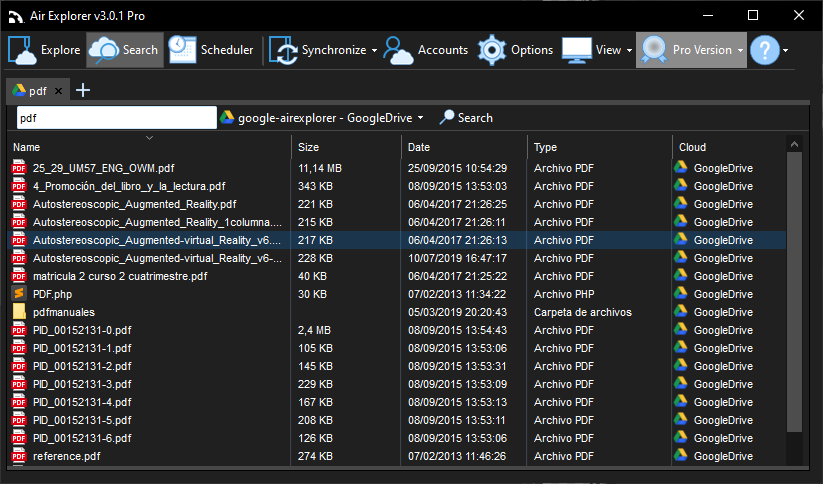Click PDF icon of matricula 2 curso file
823x484 pixels.
tap(19, 276)
